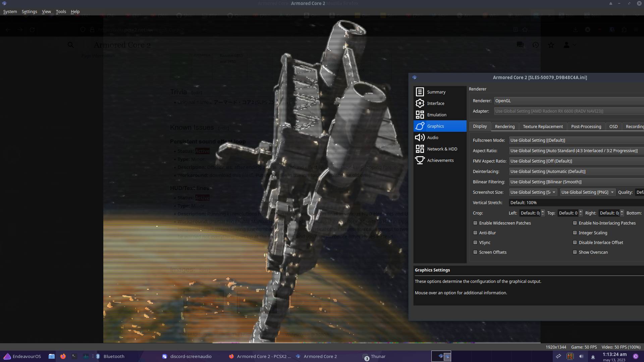
Task: Open the Tools menu
Action: (x=61, y=11)
